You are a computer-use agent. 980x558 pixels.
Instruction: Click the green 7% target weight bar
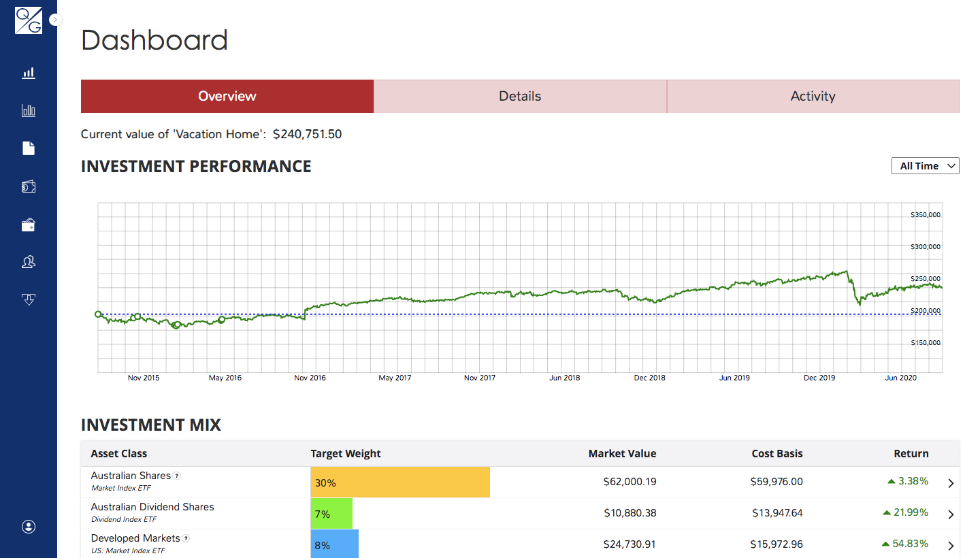pyautogui.click(x=331, y=514)
